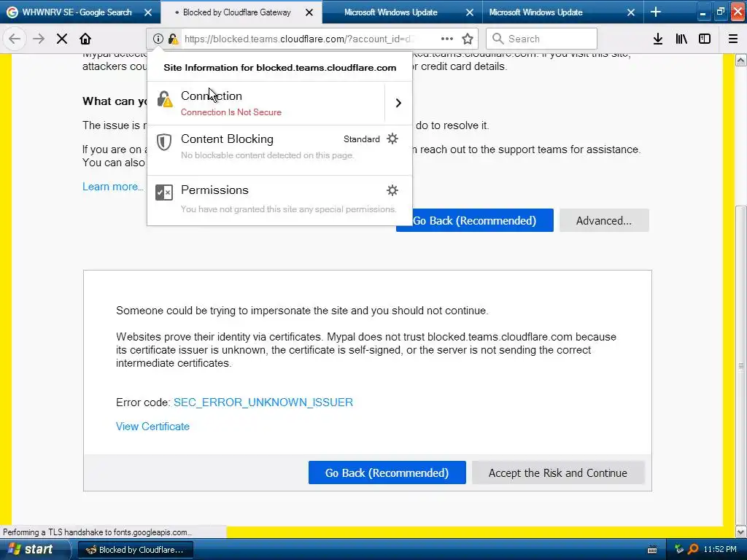Open the Library icon in toolbar
Viewport: 747px width, 560px height.
pos(681,39)
